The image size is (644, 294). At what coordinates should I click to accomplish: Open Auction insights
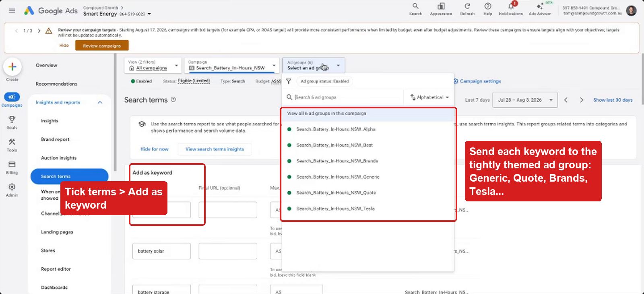pos(59,158)
